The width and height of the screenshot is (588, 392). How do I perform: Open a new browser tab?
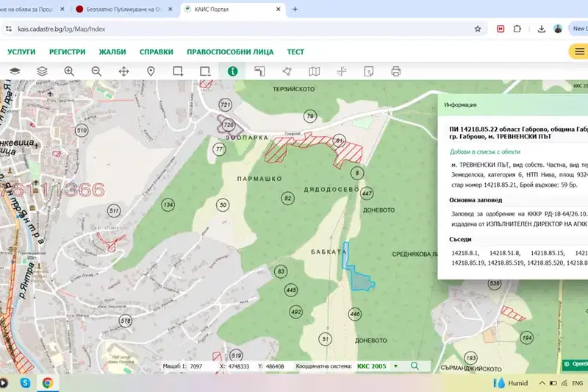coord(295,9)
